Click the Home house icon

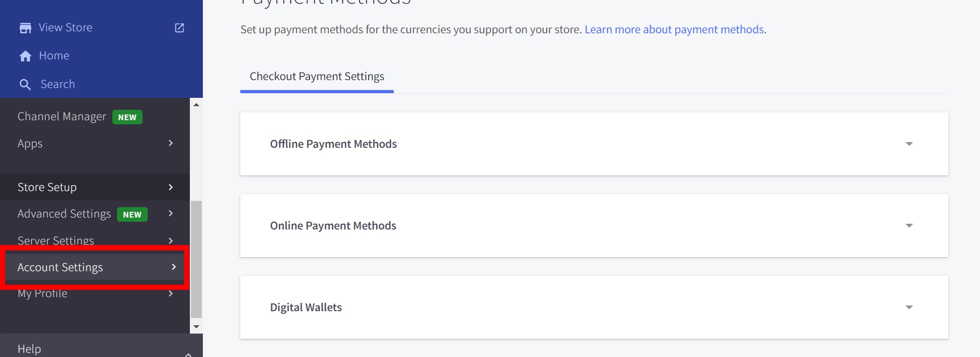point(25,56)
